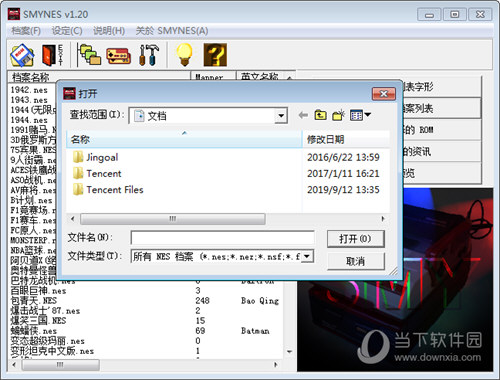Image resolution: width=500 pixels, height=380 pixels.
Task: Click the Batman English name cell
Action: click(x=255, y=331)
